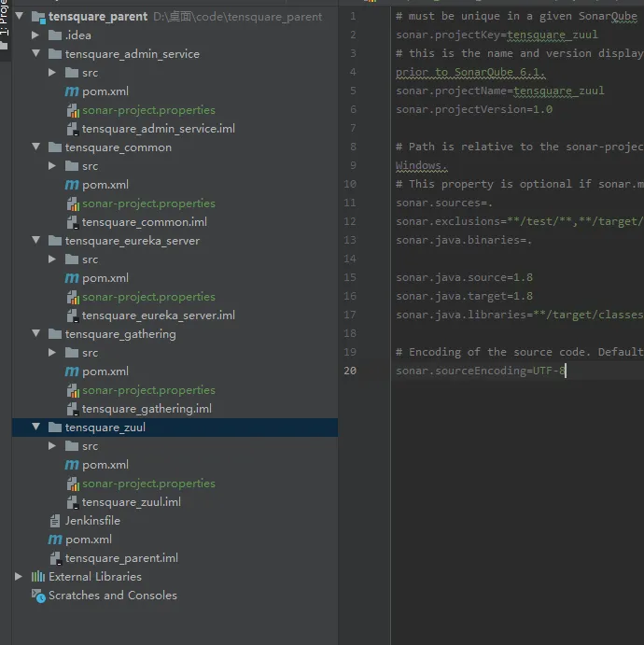Screen dimensions: 644x645
Task: Click the External Libraries bars icon
Action: pos(38,576)
